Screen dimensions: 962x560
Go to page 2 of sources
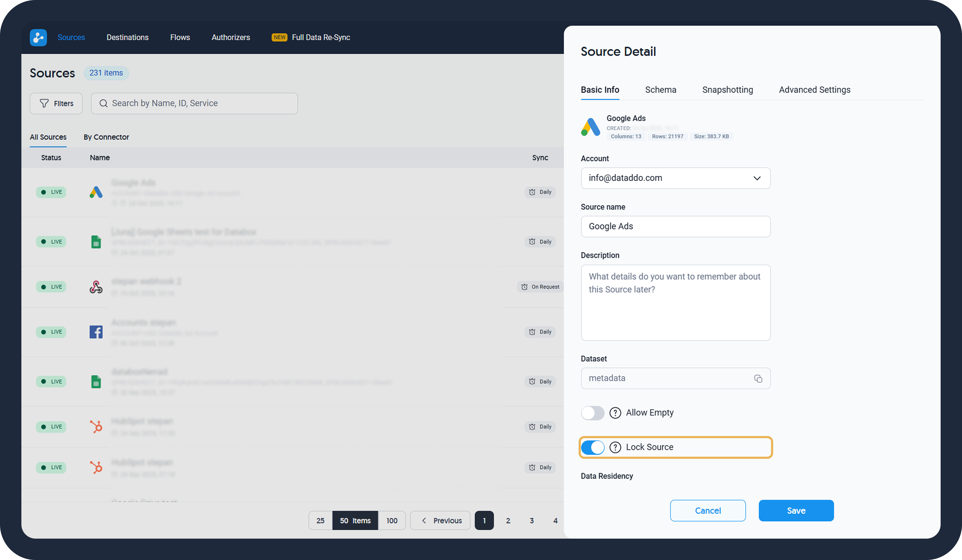(508, 520)
